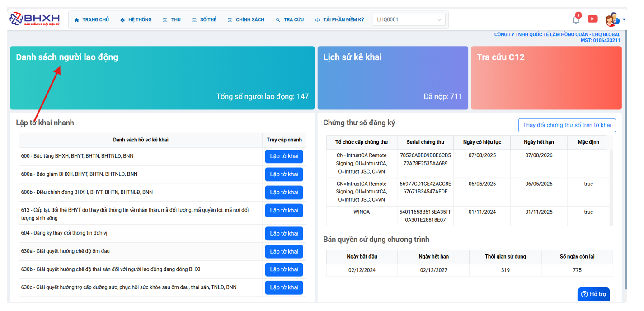Click Thay đổi chứng thư số trên tờ khai

[567, 125]
